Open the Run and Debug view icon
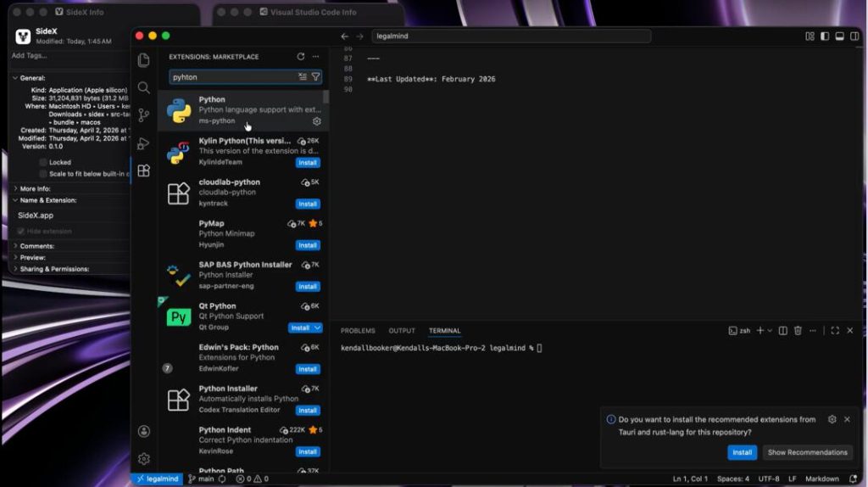The height and width of the screenshot is (487, 868). pos(143,143)
